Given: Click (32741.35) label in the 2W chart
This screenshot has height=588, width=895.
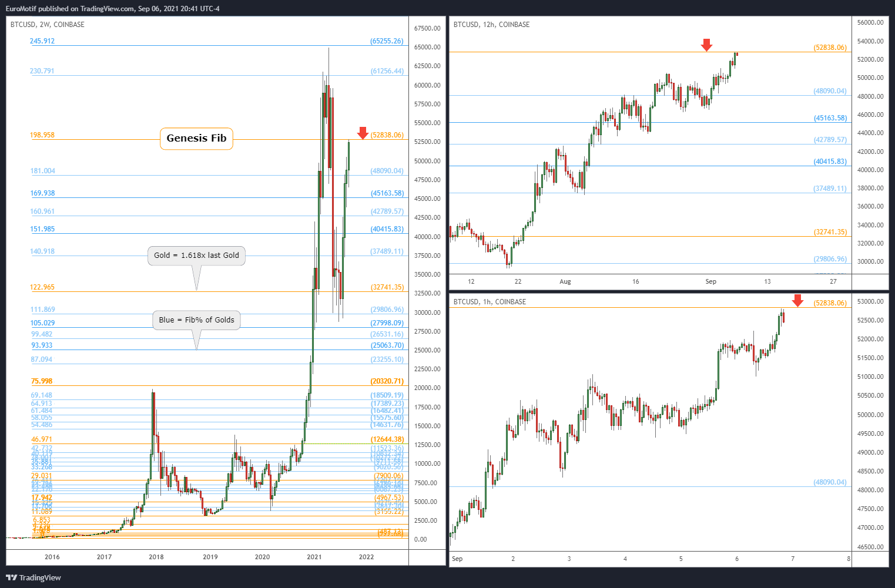Looking at the screenshot, I should pos(387,287).
